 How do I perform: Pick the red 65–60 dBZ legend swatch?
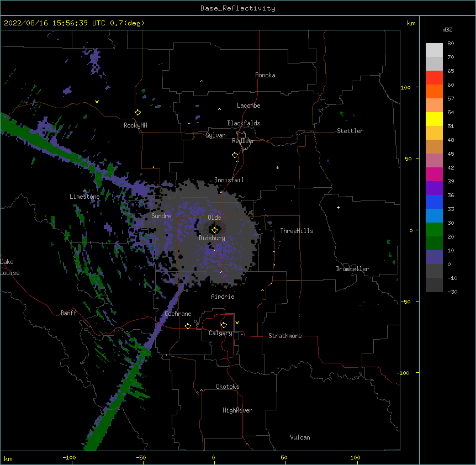(434, 77)
